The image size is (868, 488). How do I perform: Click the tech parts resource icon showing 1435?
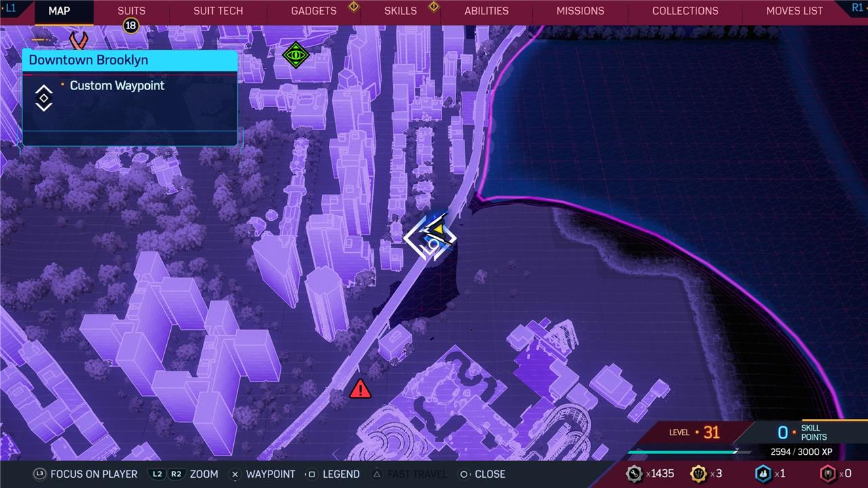[634, 473]
